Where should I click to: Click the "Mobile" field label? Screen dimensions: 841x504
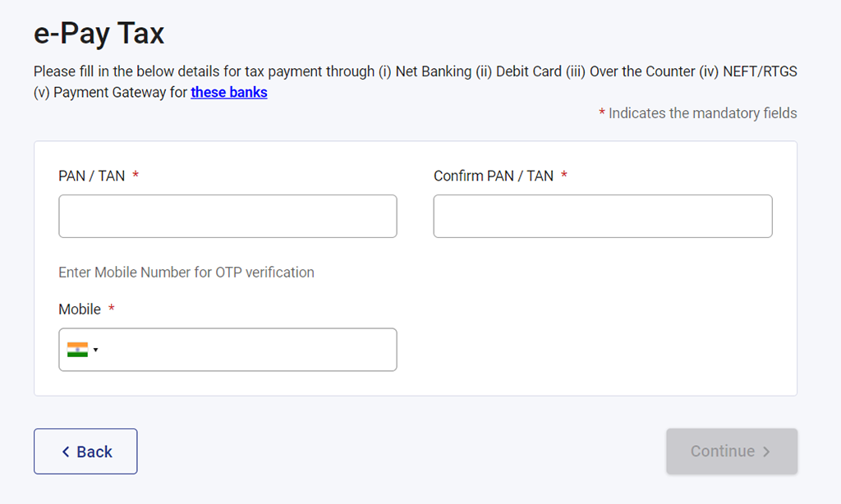point(80,309)
